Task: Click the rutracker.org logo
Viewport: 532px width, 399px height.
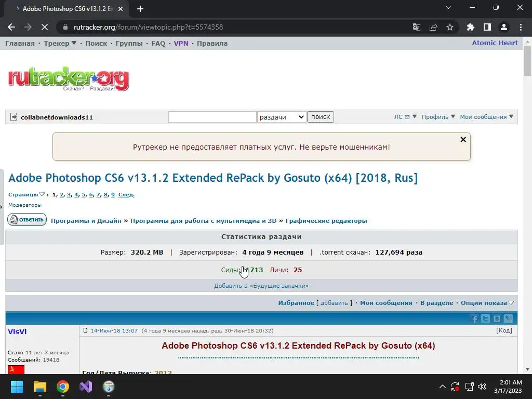Action: point(69,79)
